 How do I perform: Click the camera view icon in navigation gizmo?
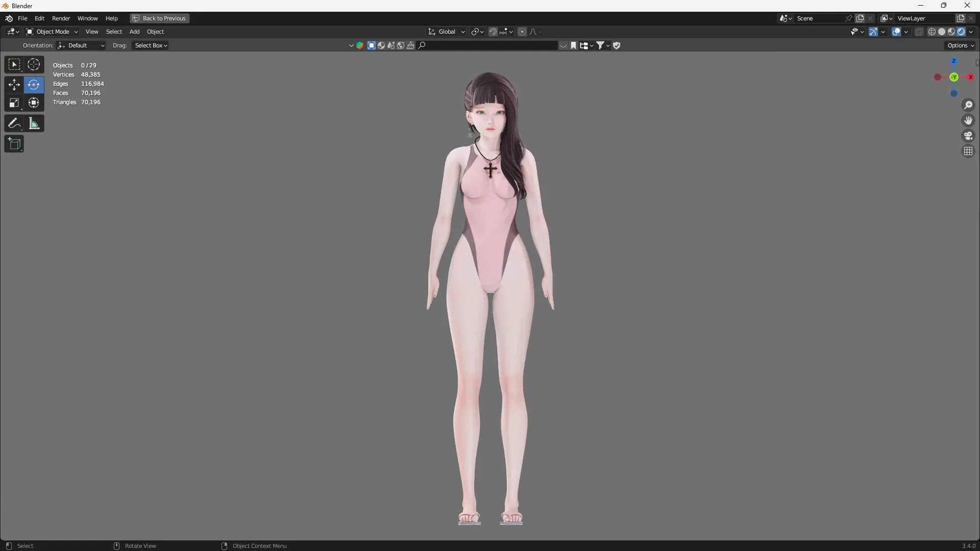(968, 136)
